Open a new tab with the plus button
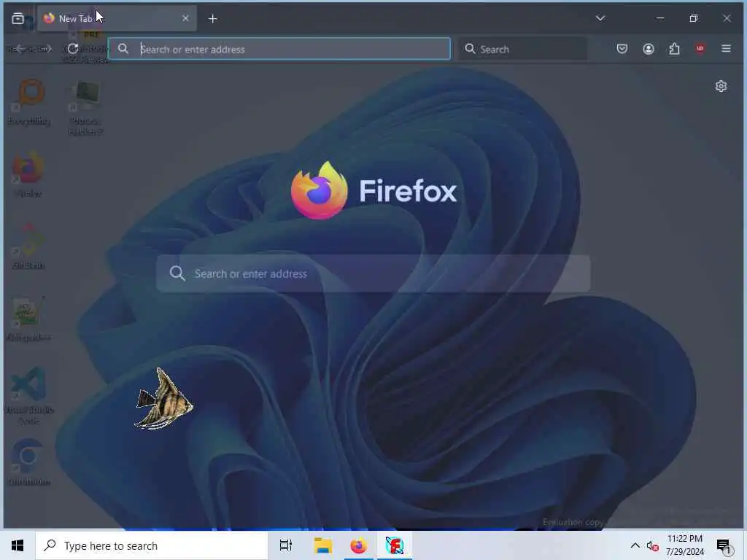Viewport: 747px width, 560px height. pos(213,18)
